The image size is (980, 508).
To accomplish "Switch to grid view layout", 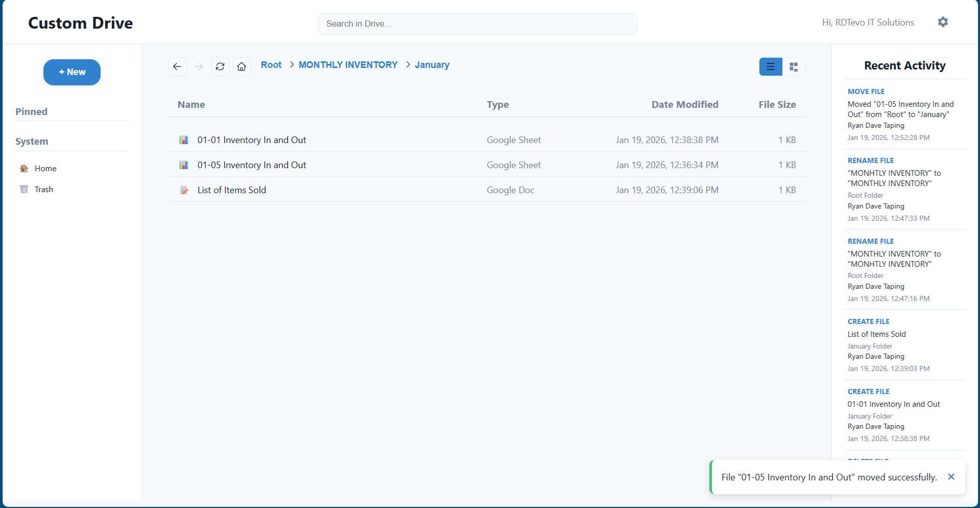I will click(x=794, y=66).
